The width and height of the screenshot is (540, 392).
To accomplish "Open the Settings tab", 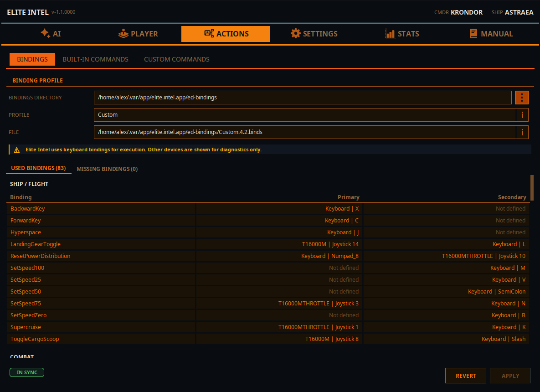I will coord(314,34).
